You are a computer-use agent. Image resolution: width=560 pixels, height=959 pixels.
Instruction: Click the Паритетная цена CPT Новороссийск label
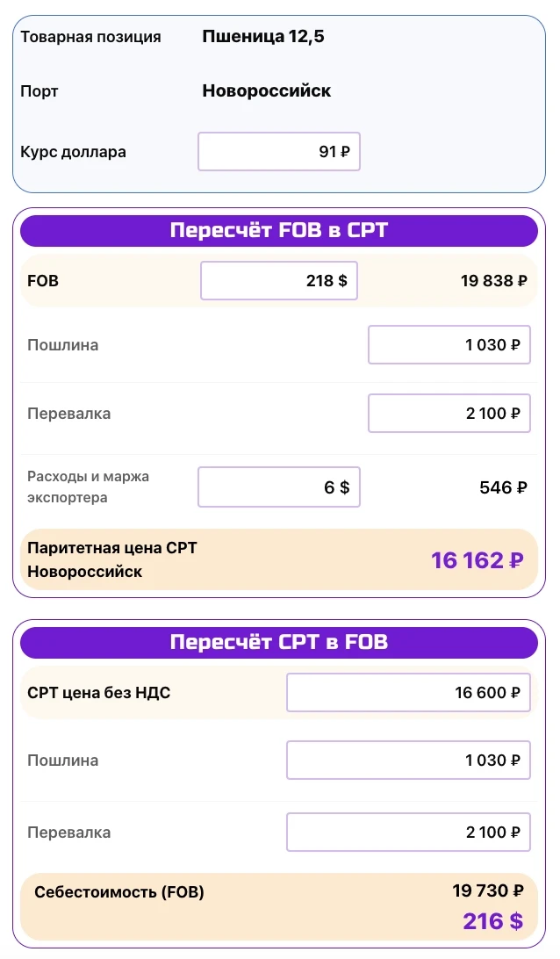pyautogui.click(x=112, y=559)
